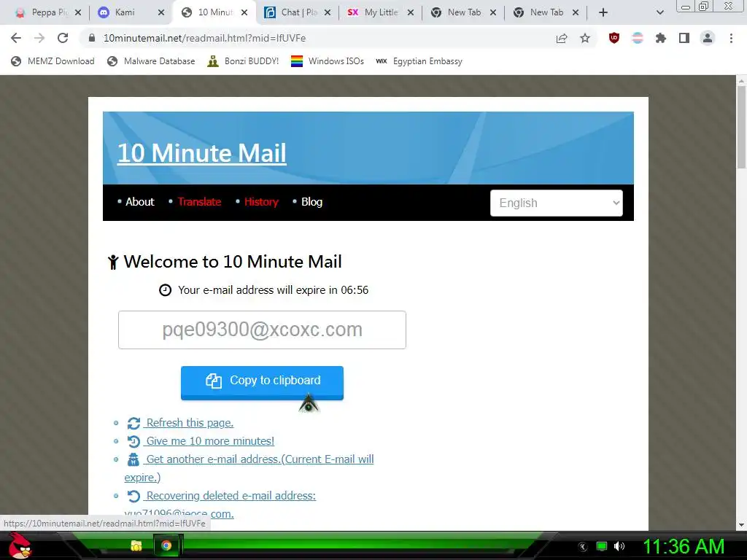Click the scrollbar down arrow
747x560 pixels.
[x=741, y=525]
